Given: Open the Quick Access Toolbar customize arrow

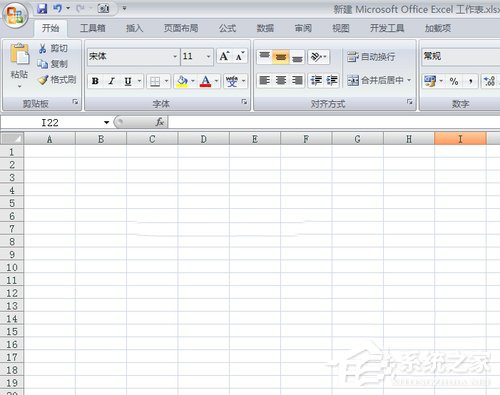Looking at the screenshot, I should 124,8.
